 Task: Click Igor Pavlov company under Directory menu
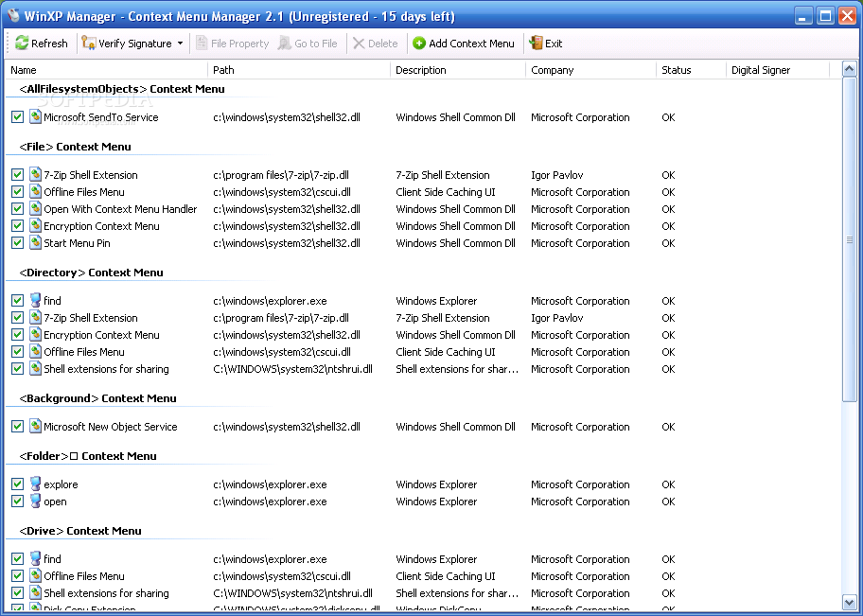point(556,318)
